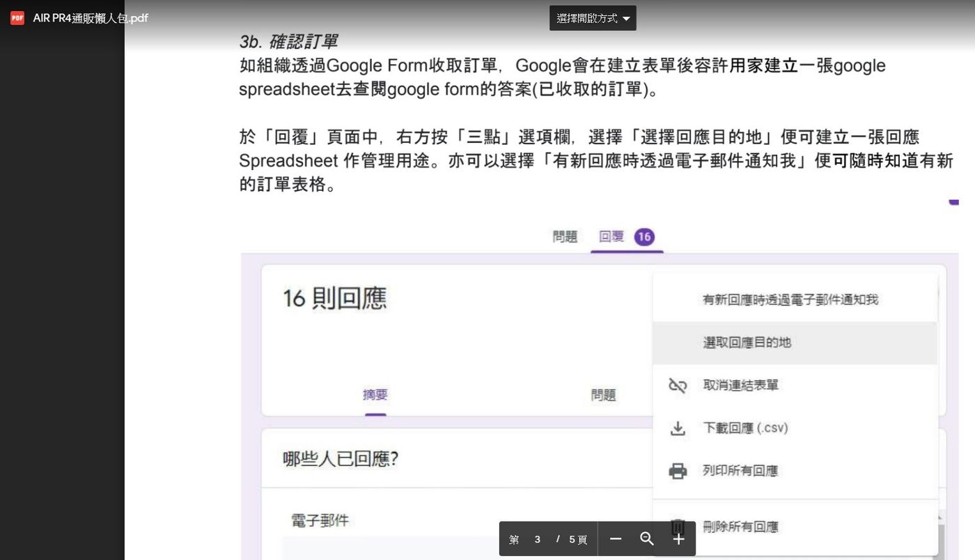The height and width of the screenshot is (560, 975).
Task: Select the 問題 tab in responses card
Action: [x=604, y=395]
